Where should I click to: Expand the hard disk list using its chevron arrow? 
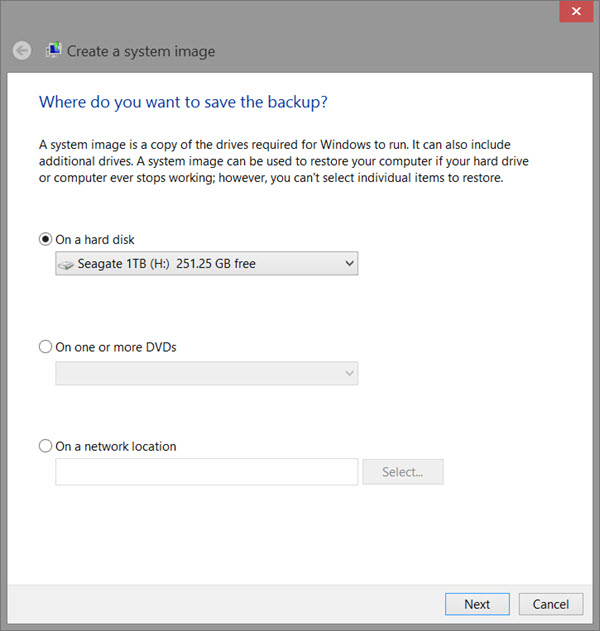349,263
